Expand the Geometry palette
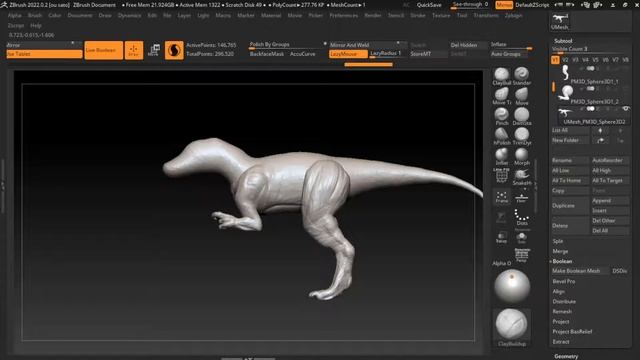This screenshot has height=360, width=640. point(566,356)
